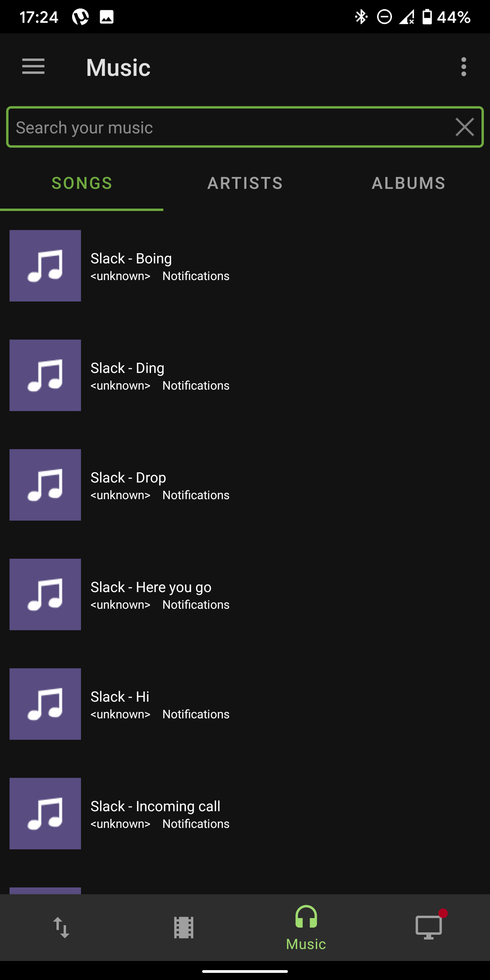Tap the battery icon in status bar
490x980 pixels.
(427, 17)
